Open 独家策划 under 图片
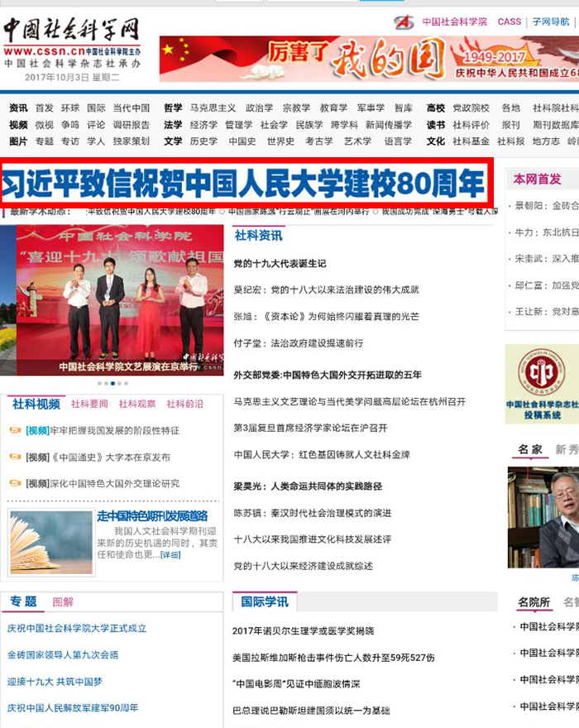The height and width of the screenshot is (728, 579). point(132,141)
